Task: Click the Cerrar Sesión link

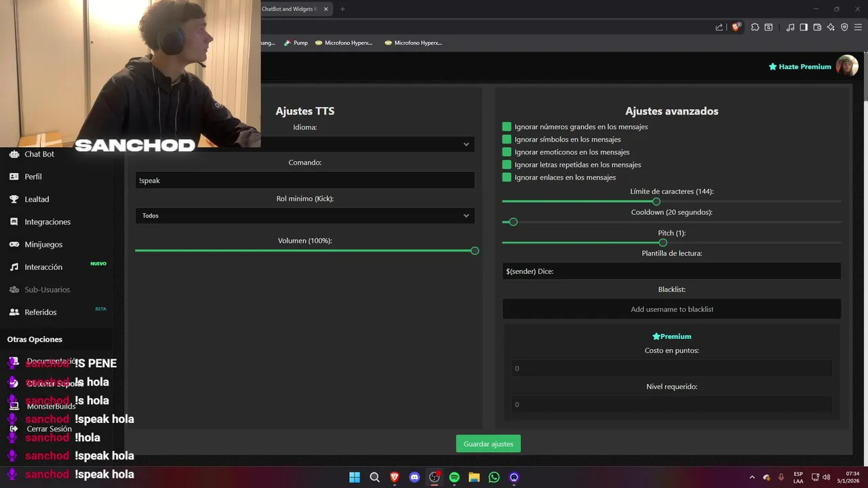Action: point(49,428)
